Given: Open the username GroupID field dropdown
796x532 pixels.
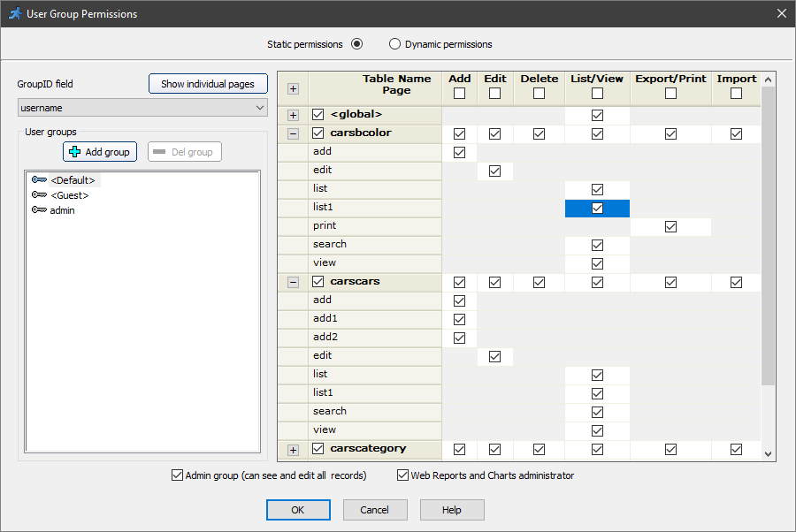Looking at the screenshot, I should point(263,107).
